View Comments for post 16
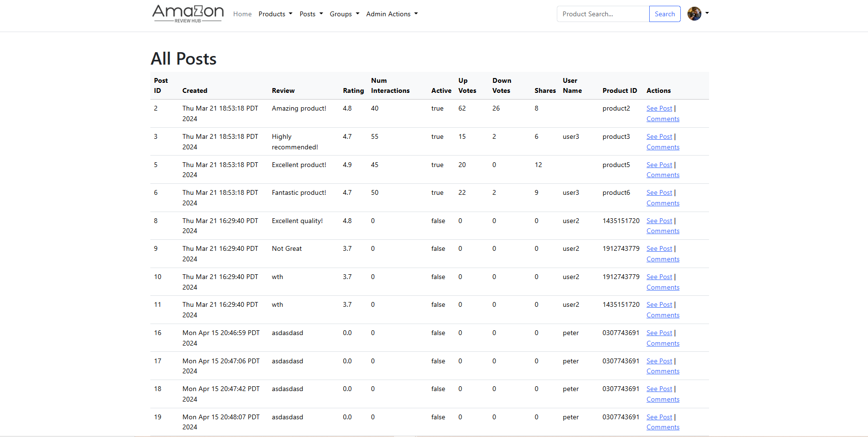The height and width of the screenshot is (437, 868). [x=663, y=343]
